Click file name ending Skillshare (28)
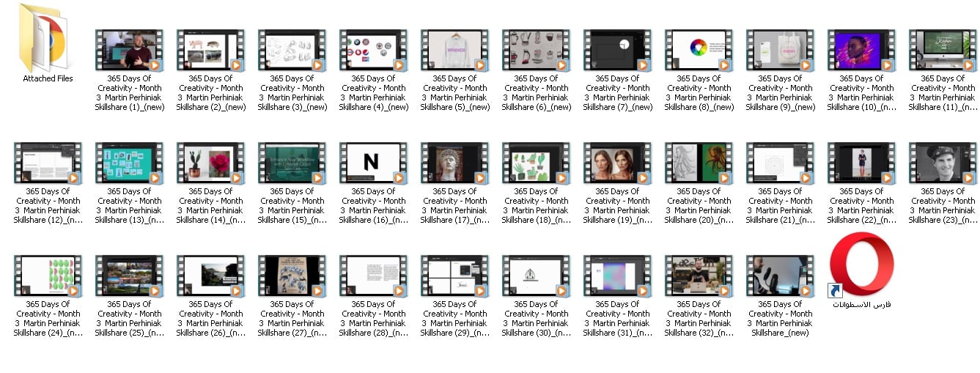 pyautogui.click(x=374, y=318)
